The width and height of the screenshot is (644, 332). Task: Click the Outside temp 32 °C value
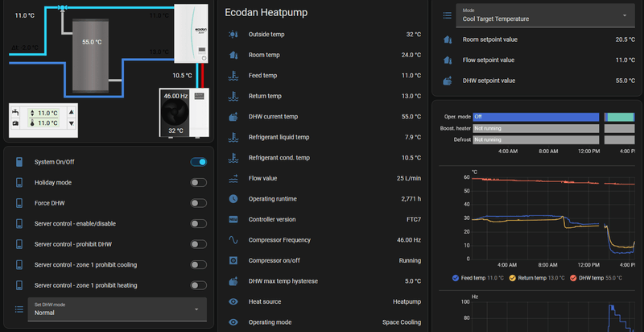(414, 35)
